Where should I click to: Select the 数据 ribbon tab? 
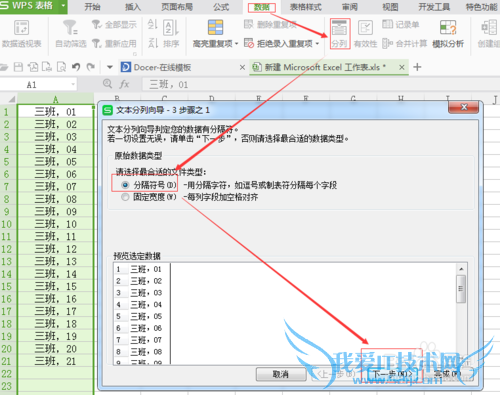click(262, 7)
